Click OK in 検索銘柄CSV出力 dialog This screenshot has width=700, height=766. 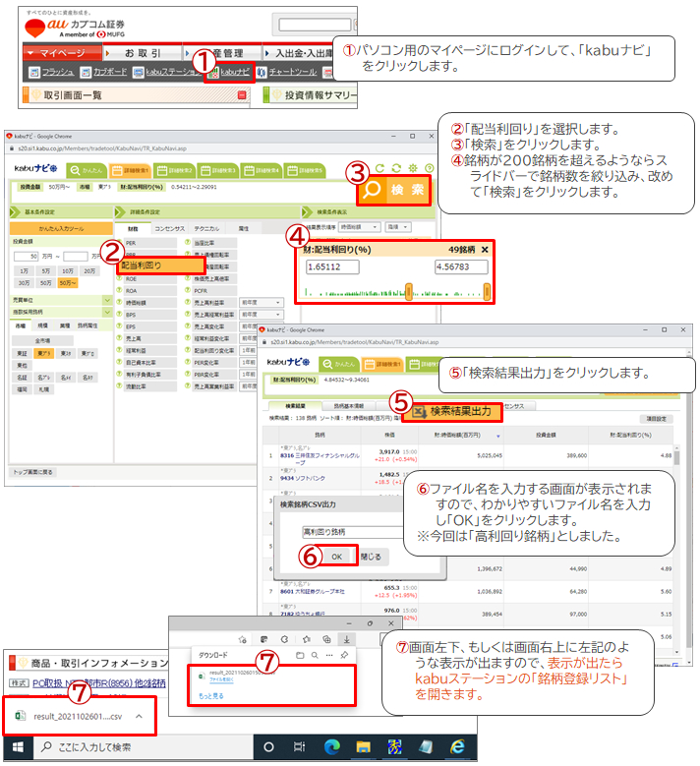pyautogui.click(x=336, y=557)
